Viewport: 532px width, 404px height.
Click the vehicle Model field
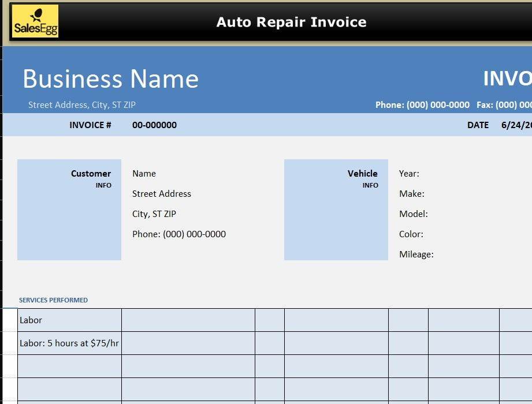[x=413, y=214]
